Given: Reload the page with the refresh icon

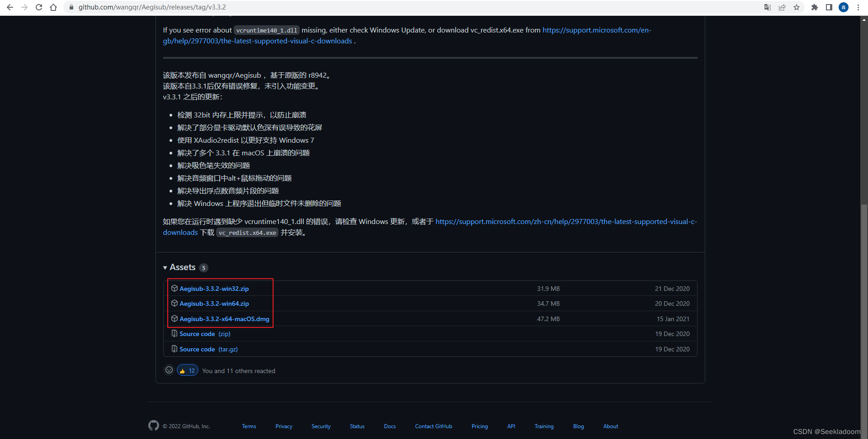Looking at the screenshot, I should pos(39,7).
